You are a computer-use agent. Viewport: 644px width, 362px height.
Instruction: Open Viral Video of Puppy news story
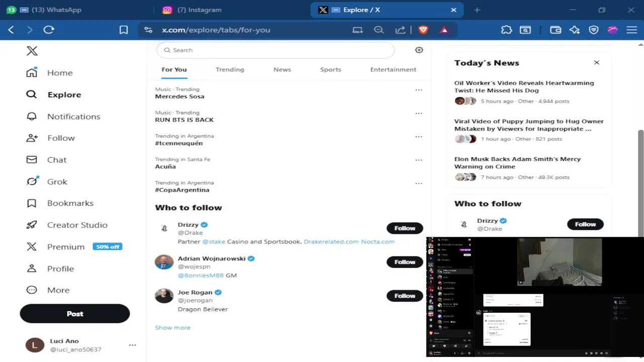click(529, 125)
